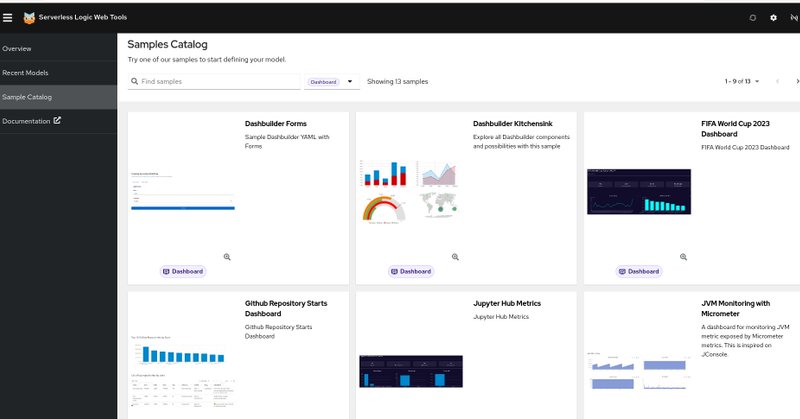Viewport: 800px width, 419px height.
Task: Open the Dashbuilder Forms thumbnail
Action: click(183, 191)
